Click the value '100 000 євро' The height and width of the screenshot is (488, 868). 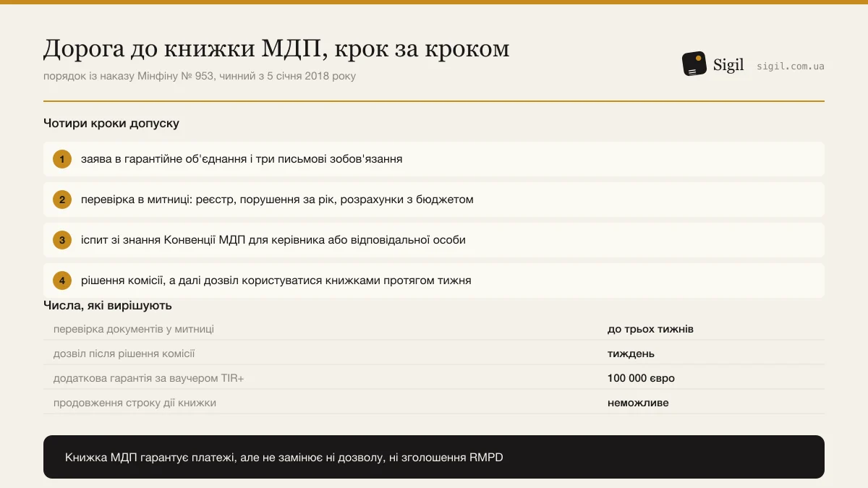pyautogui.click(x=642, y=378)
